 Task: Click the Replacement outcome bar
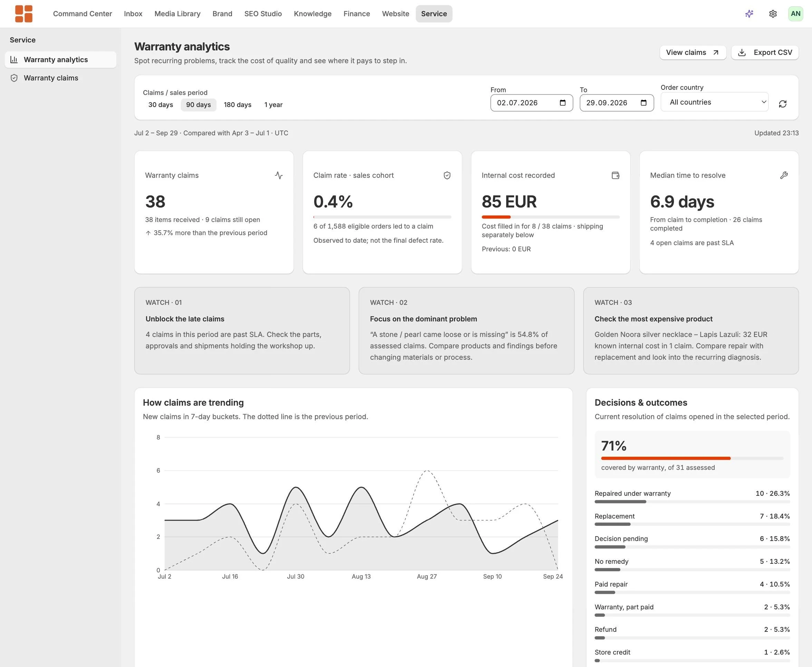692,524
